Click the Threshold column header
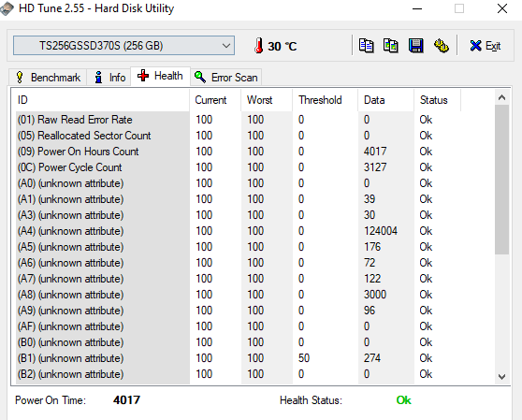 point(326,100)
